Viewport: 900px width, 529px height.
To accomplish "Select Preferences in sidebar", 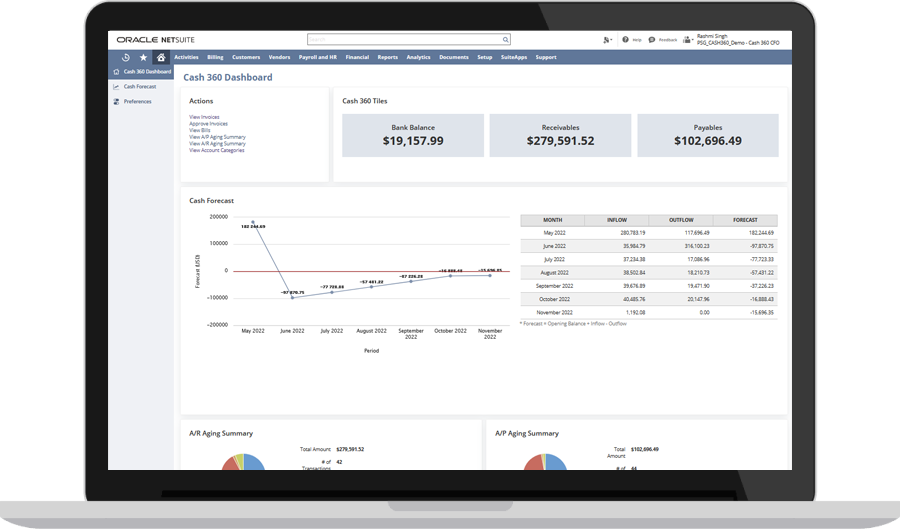I will point(138,102).
